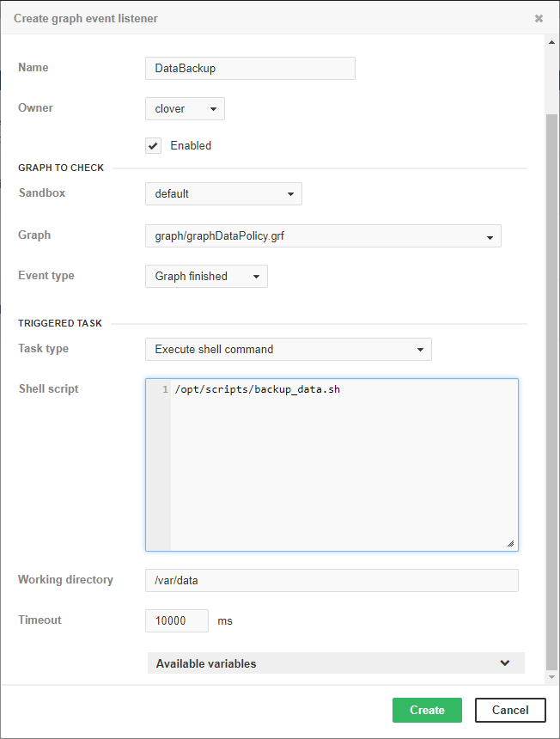Viewport: 560px width, 739px height.
Task: Click line number 1 in script gutter
Action: point(164,390)
